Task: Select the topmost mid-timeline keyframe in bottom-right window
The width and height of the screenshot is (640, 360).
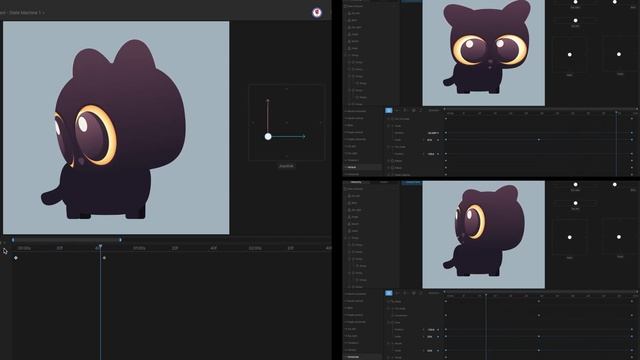Action: pos(539,301)
